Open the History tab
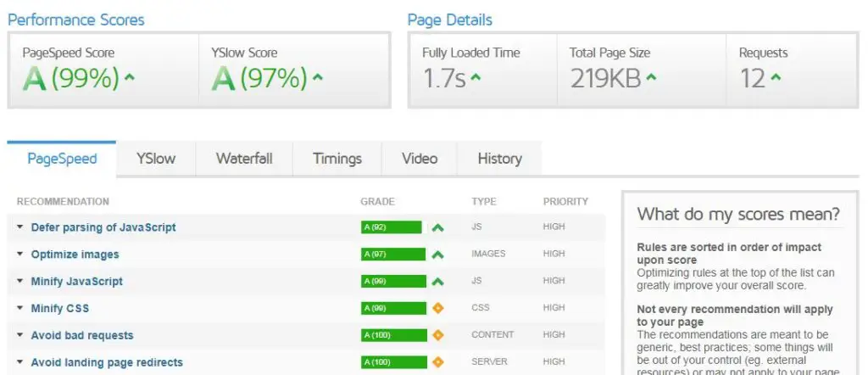Image resolution: width=868 pixels, height=375 pixels. pyautogui.click(x=499, y=159)
